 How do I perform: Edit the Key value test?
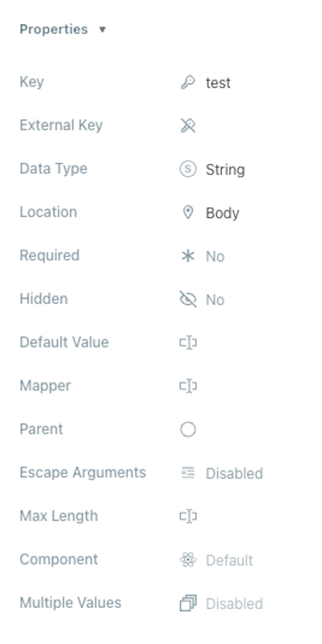click(x=218, y=83)
